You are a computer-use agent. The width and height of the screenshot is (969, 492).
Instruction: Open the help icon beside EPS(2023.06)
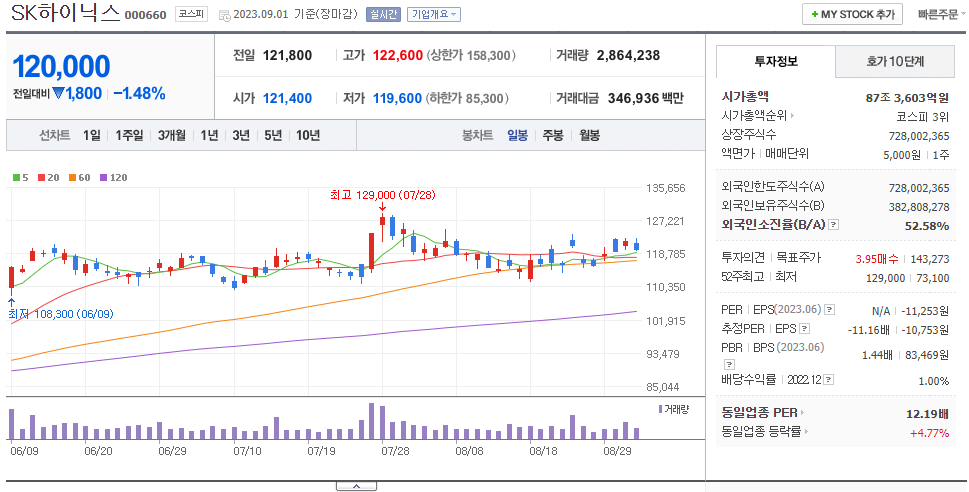829,310
